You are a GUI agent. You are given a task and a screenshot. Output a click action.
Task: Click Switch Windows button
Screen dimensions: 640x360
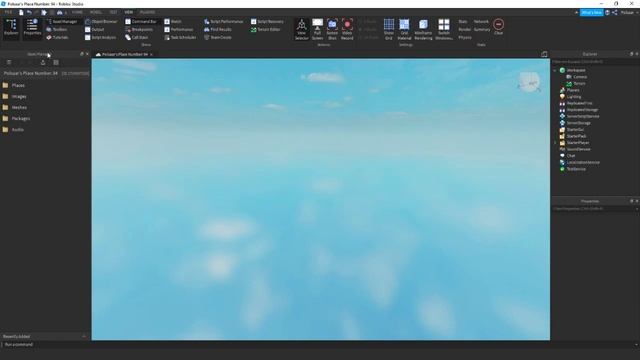coord(444,29)
